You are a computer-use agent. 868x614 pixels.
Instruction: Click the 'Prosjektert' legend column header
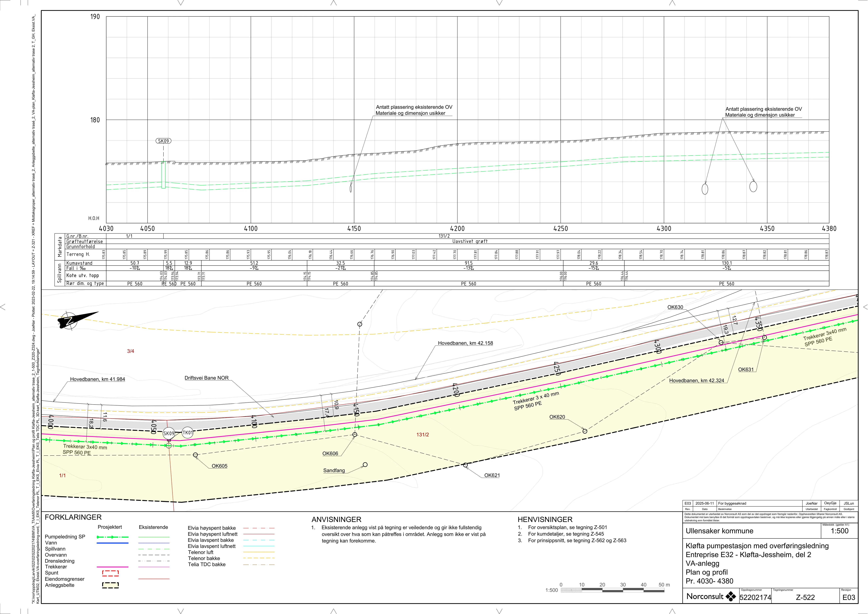tap(110, 527)
